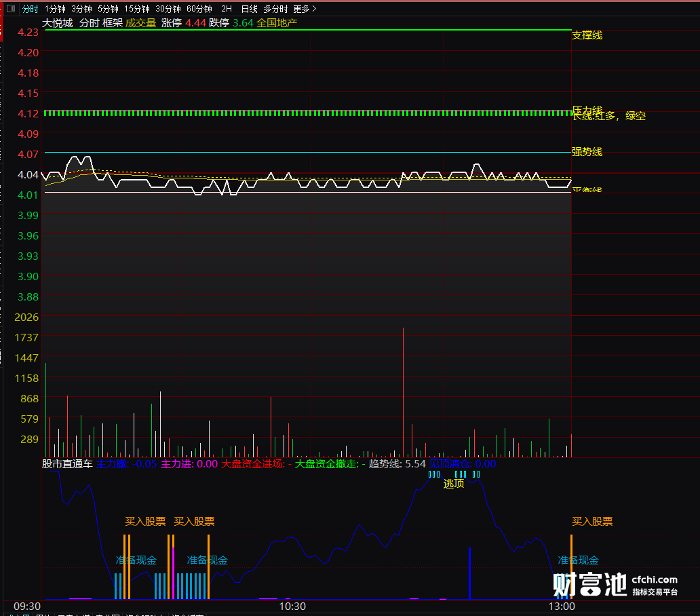The image size is (700, 616).
Task: Click the 财富池 logo watermark
Action: [615, 584]
